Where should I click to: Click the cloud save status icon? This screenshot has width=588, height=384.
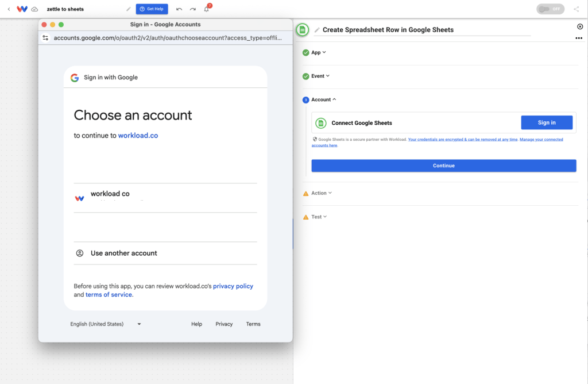tap(34, 9)
